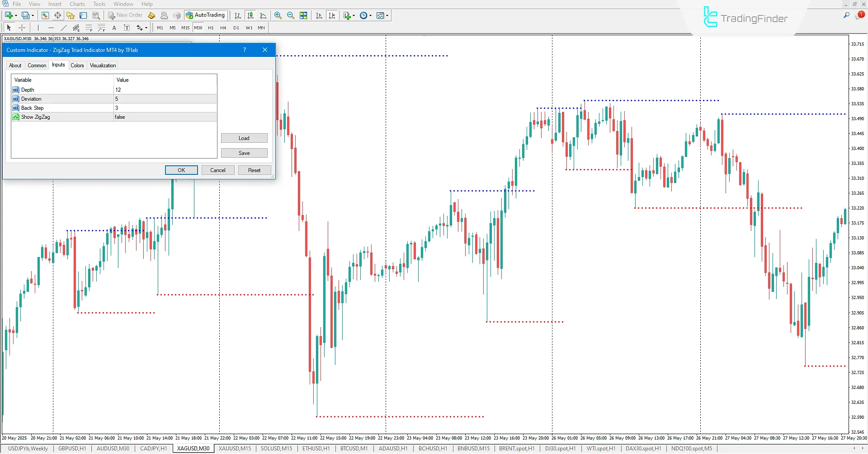Screen dimensions: 868x454
Task: Open the Strategy Tester panel
Action: coord(95,15)
